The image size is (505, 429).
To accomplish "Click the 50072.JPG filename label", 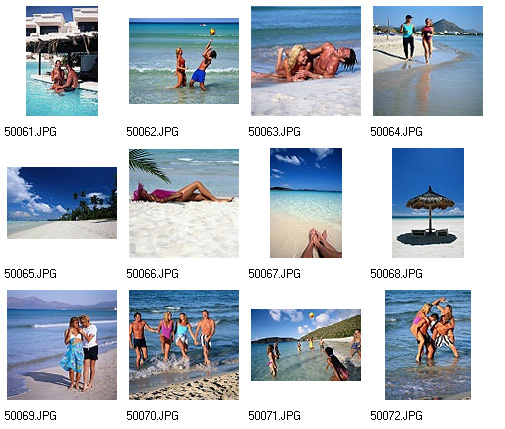I will pyautogui.click(x=396, y=416).
